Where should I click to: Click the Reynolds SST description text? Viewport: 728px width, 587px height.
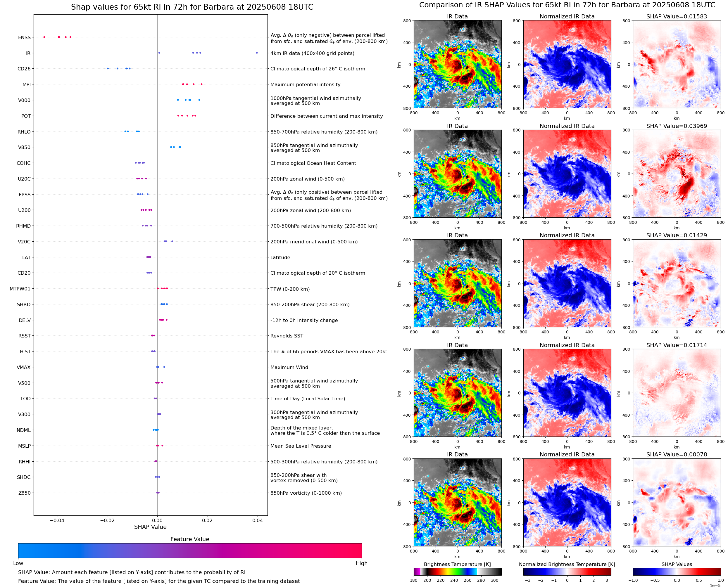coord(287,336)
